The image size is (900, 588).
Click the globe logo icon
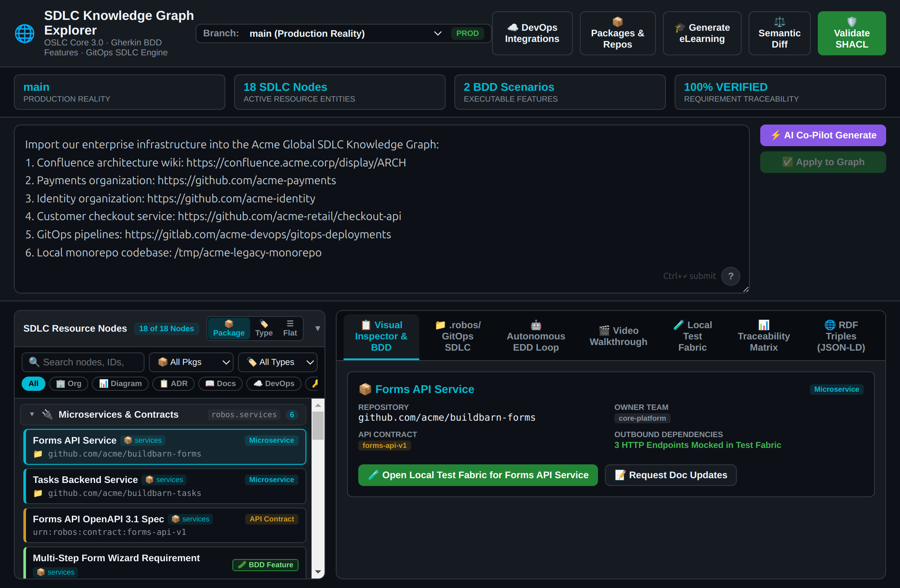click(25, 34)
